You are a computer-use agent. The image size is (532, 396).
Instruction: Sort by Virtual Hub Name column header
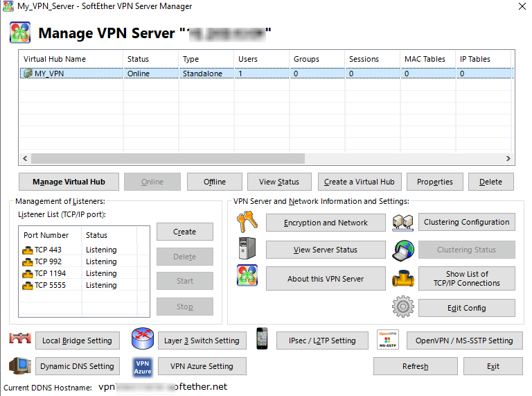tap(71, 59)
